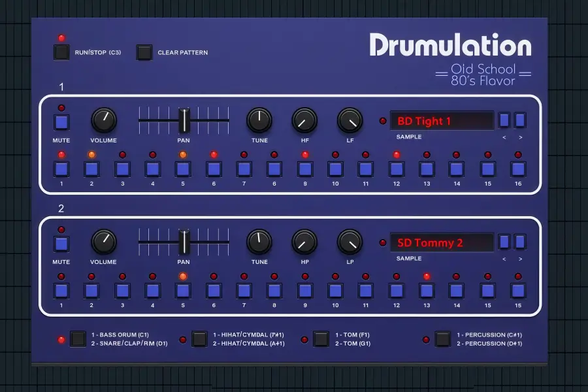Click channel 1 LP filter knob
This screenshot has height=392, width=588.
click(x=350, y=120)
